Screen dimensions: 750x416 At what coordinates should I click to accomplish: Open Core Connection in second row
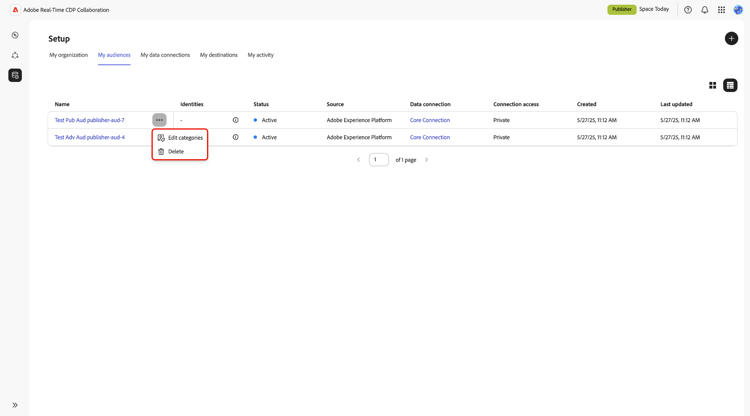click(x=430, y=137)
